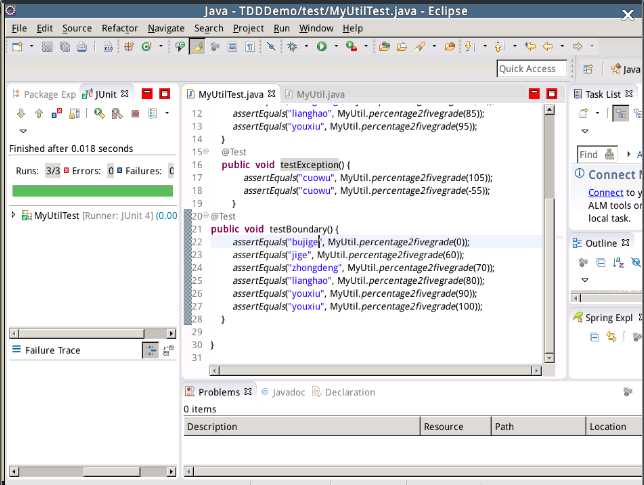This screenshot has height=485, width=644.
Task: Toggle the Task List categorized view button
Action: [620, 113]
